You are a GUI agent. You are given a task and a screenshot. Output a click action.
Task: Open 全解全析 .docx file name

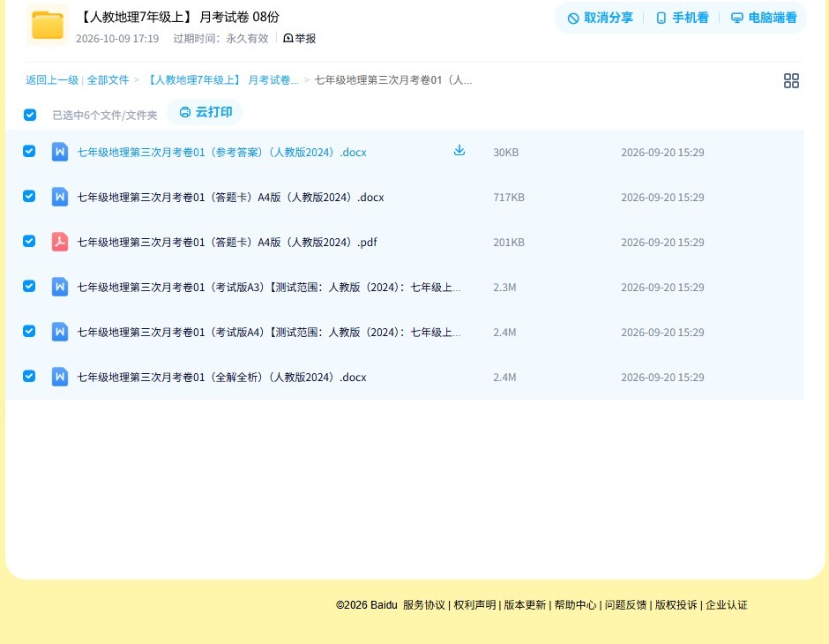tap(221, 377)
